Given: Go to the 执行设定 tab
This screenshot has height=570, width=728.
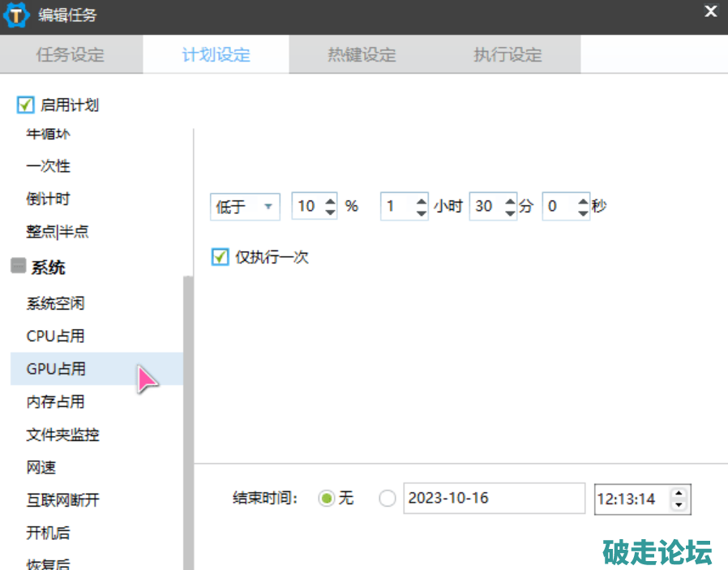Looking at the screenshot, I should [x=507, y=55].
